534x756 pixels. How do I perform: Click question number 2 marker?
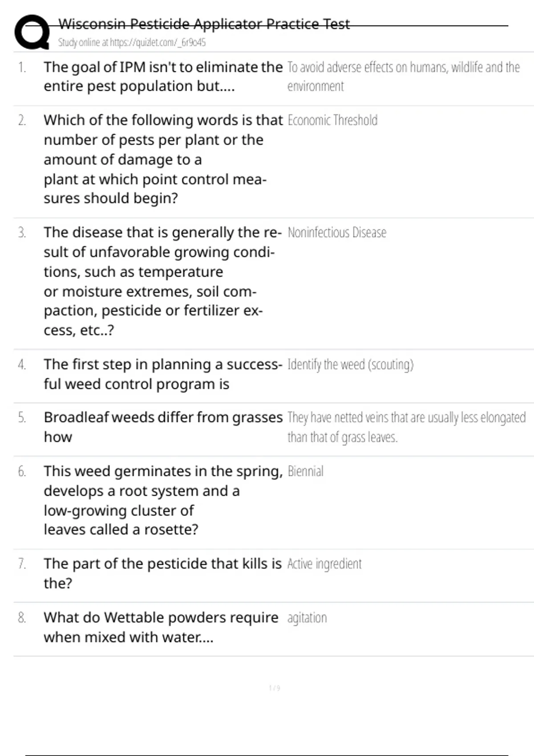(x=22, y=121)
